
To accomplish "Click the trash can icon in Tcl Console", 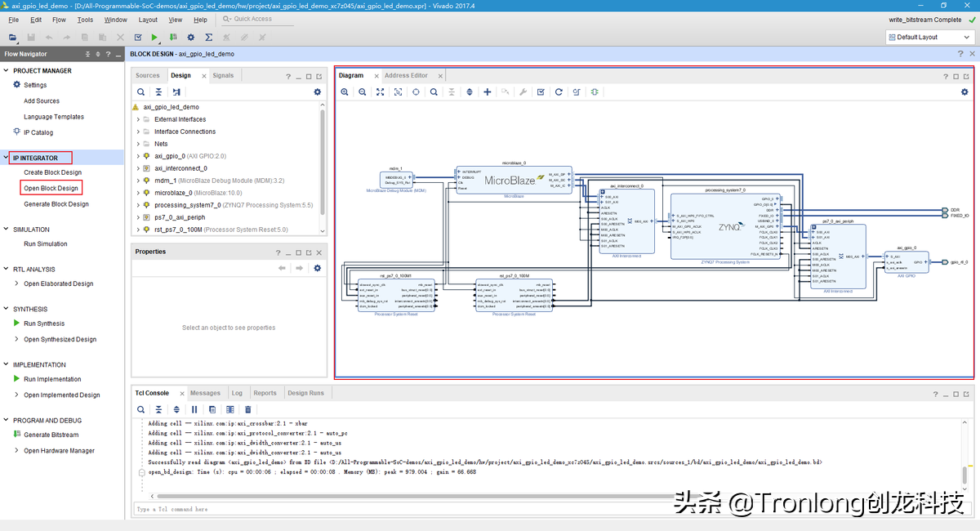I will pos(247,409).
